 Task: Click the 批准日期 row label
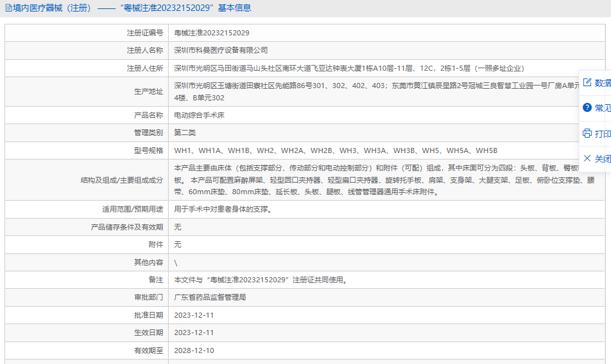(149, 315)
